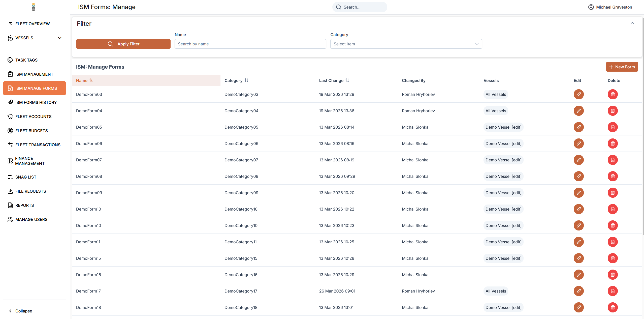Click the Search by name field
This screenshot has width=644, height=319.
coord(250,44)
